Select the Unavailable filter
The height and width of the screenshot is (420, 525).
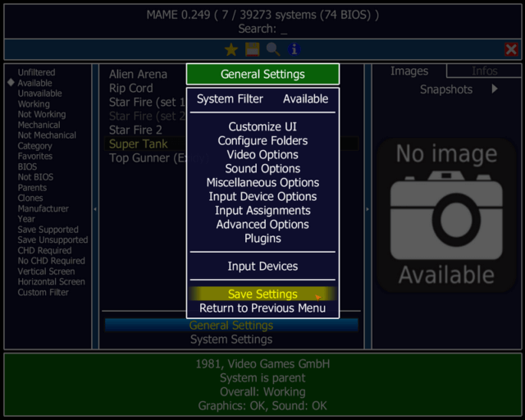[40, 94]
